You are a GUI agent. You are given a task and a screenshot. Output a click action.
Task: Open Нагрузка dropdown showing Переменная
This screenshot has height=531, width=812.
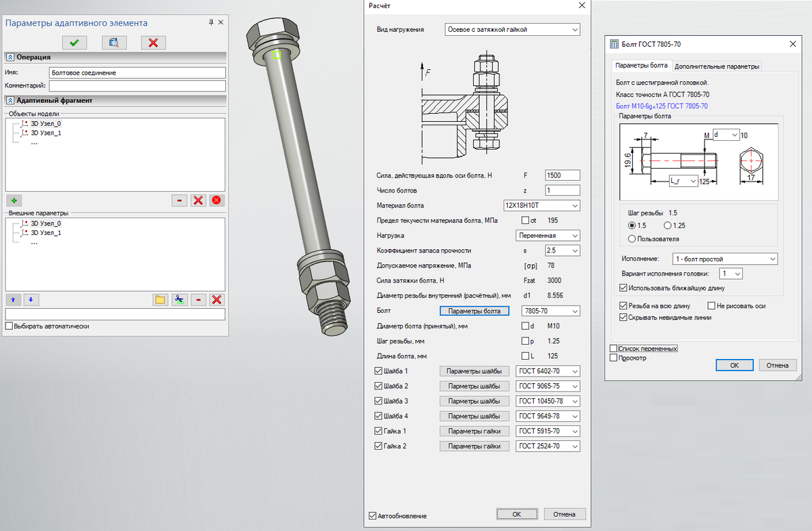tap(547, 235)
